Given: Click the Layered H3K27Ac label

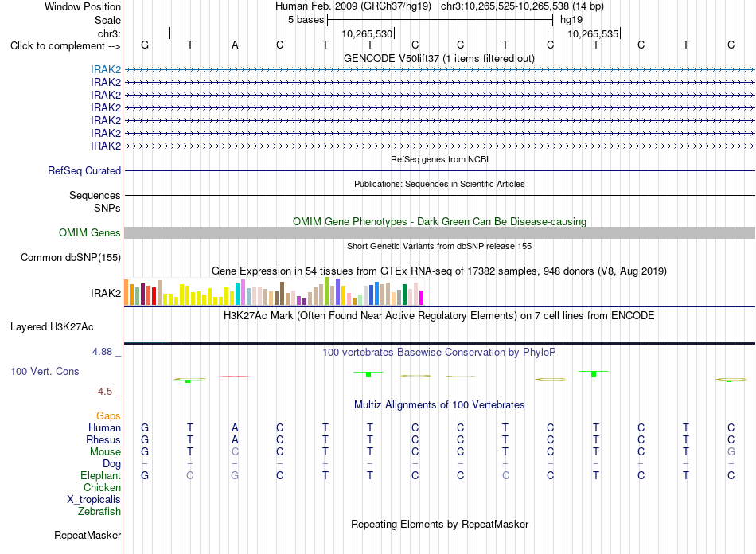Looking at the screenshot, I should 52,327.
